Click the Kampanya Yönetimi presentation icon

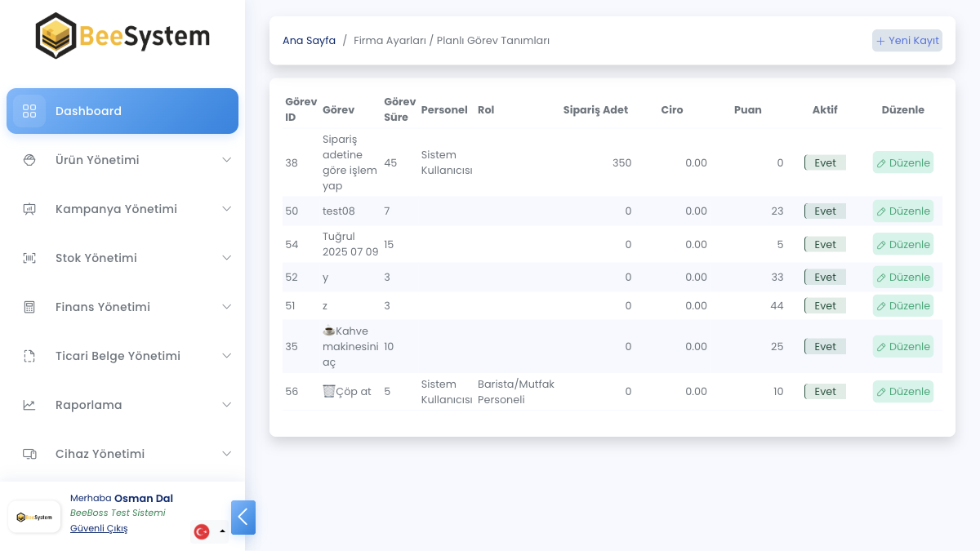(x=29, y=209)
